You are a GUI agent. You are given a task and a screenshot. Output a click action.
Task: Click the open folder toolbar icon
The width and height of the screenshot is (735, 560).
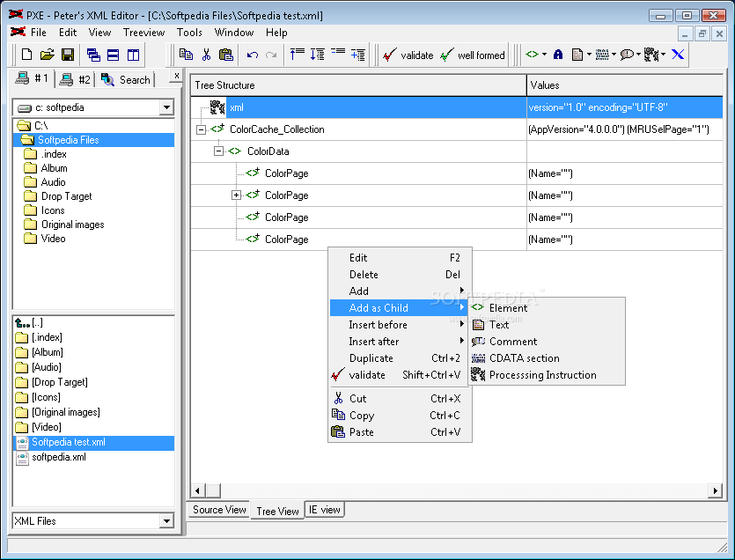[x=47, y=55]
